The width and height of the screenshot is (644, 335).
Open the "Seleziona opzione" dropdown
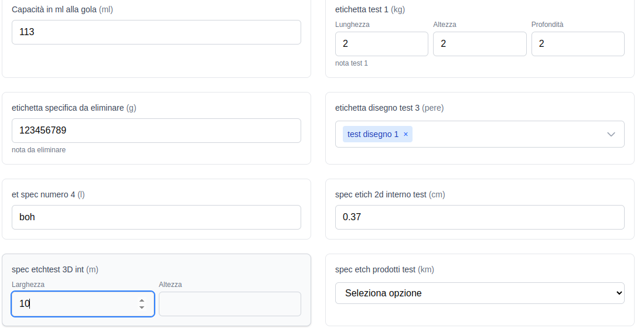click(x=479, y=293)
